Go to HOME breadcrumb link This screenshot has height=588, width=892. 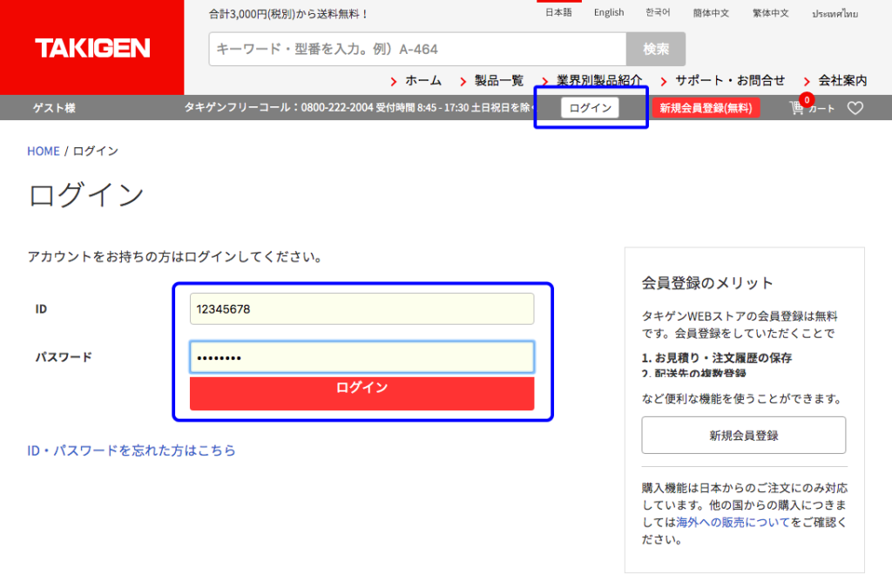[x=44, y=152]
